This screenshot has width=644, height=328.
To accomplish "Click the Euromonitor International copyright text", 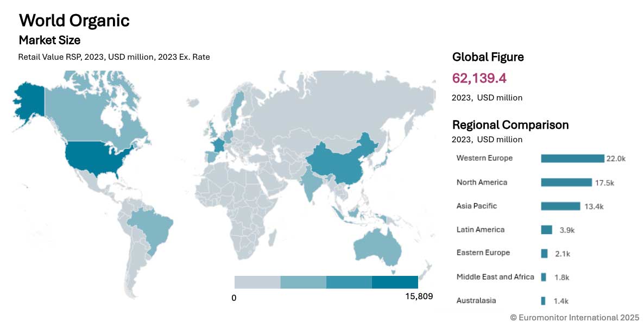I will click(574, 317).
